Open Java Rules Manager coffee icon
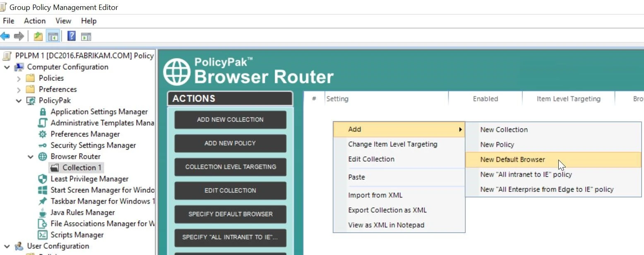 [x=42, y=213]
